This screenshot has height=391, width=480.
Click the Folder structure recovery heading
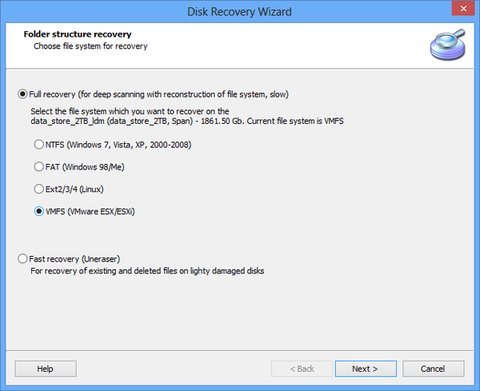click(77, 34)
